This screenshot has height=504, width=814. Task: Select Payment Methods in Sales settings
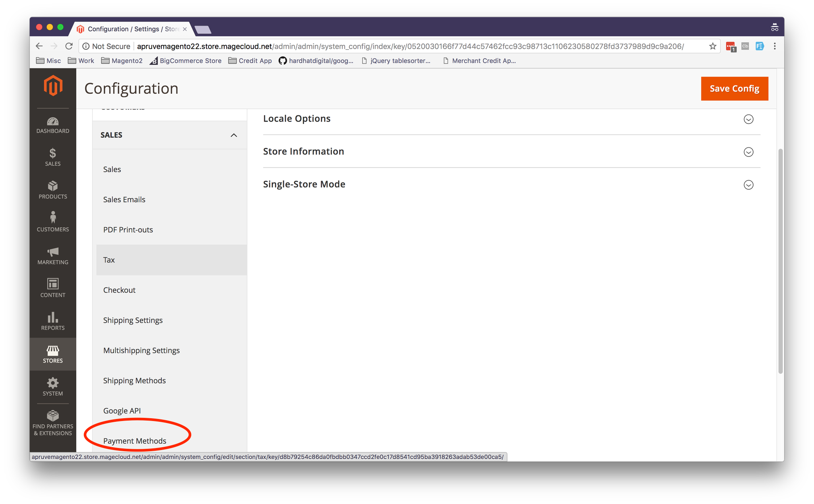pos(135,440)
